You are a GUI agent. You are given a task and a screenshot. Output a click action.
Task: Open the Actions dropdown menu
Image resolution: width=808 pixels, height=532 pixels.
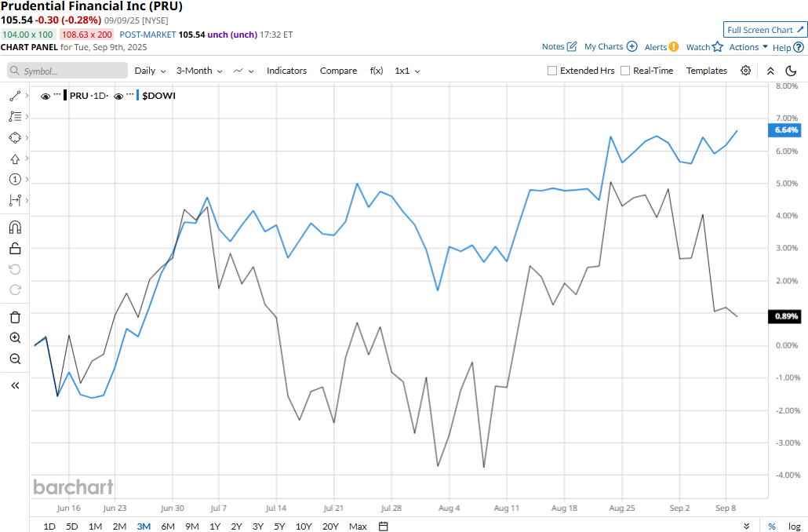click(x=748, y=47)
